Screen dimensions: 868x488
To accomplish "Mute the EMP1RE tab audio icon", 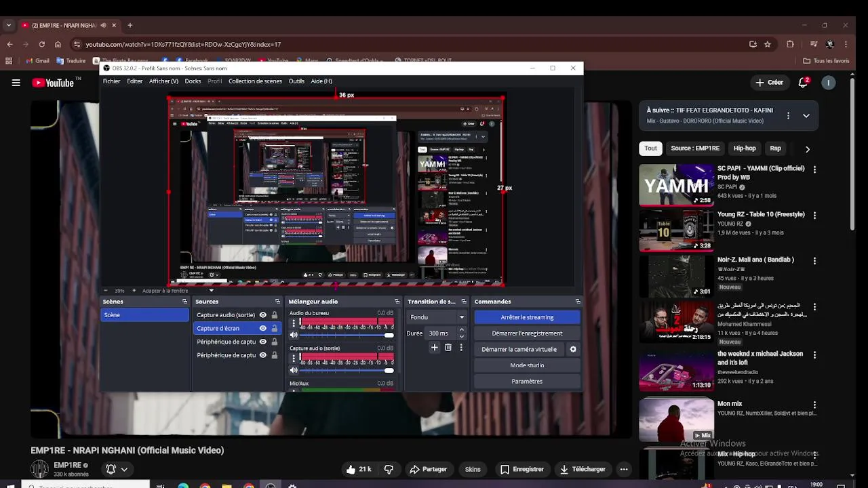I will coord(103,25).
